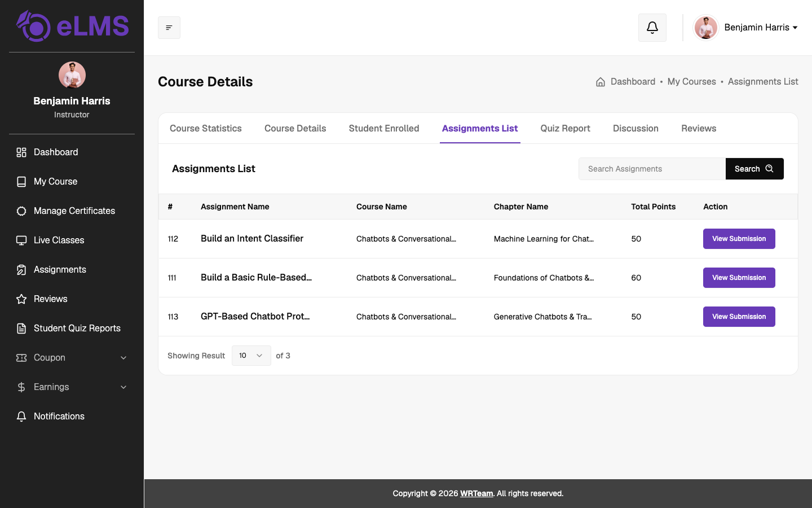
Task: Toggle sidebar with the hamburger menu icon
Action: [x=169, y=28]
